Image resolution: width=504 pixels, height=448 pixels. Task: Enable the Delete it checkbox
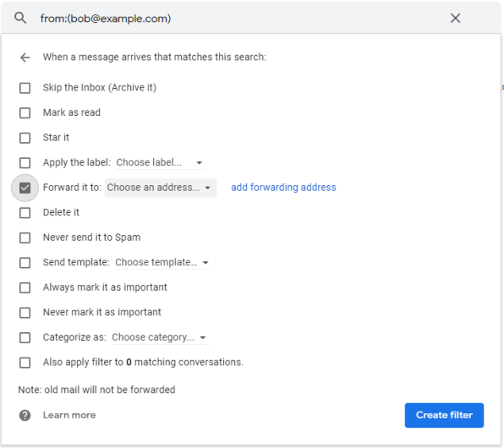[25, 213]
